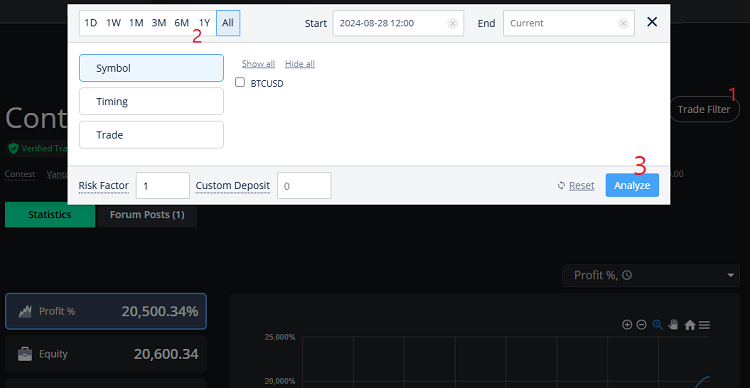Click the Hide all link
This screenshot has width=750, height=388.
point(300,64)
